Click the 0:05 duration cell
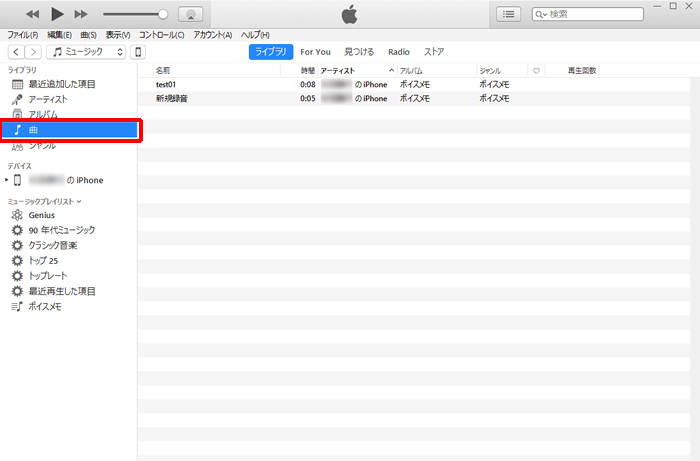 click(x=308, y=98)
